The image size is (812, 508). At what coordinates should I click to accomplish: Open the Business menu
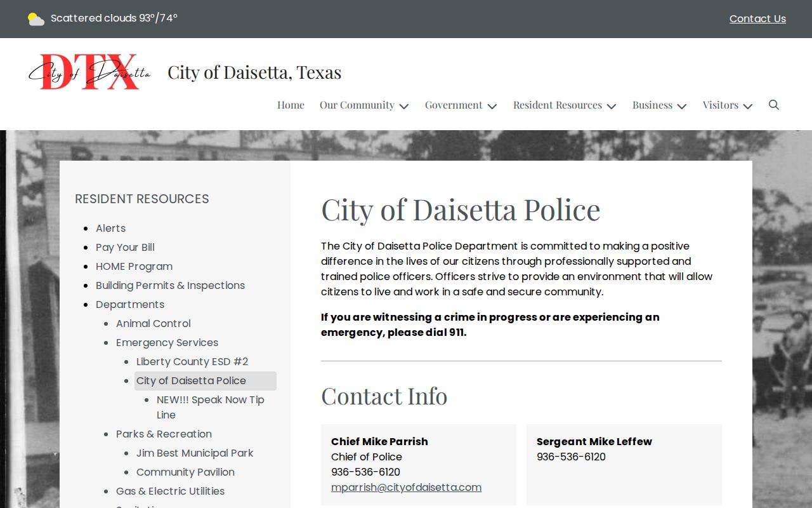click(652, 105)
